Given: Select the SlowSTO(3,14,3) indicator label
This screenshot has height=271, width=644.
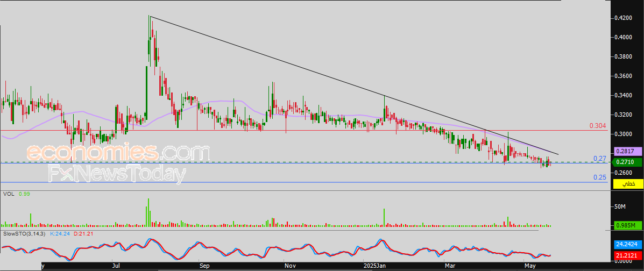Looking at the screenshot, I should 25,234.
